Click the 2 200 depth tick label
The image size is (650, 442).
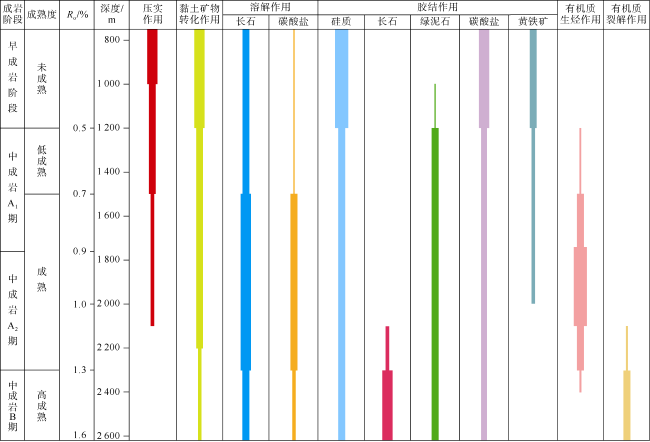[x=109, y=347]
